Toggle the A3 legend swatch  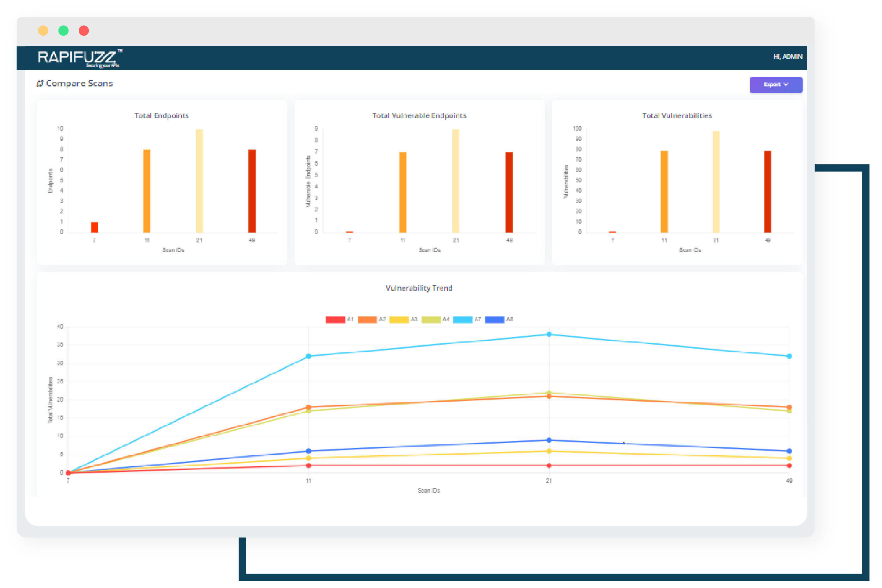pos(399,320)
